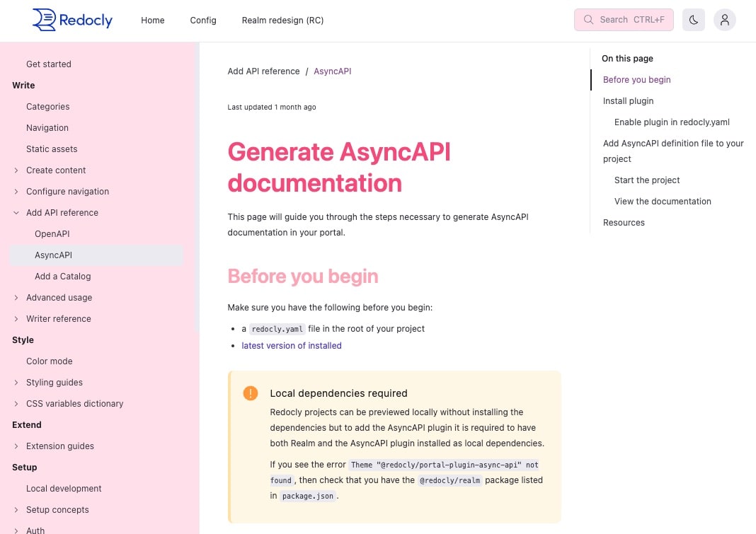Viewport: 756px width, 534px height.
Task: Expand Create content chevron
Action: click(x=16, y=170)
